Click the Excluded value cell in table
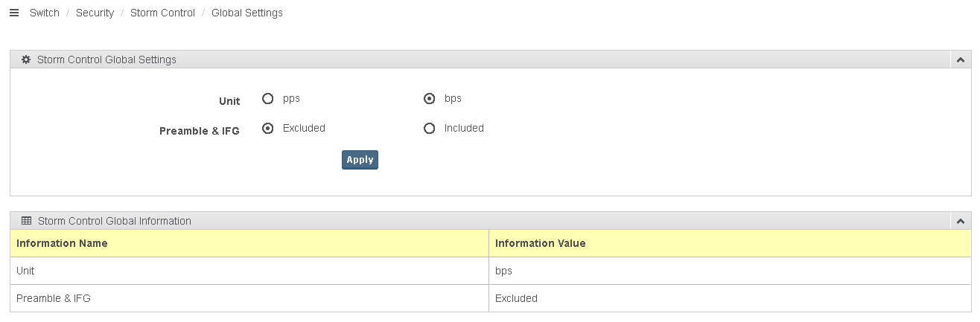 point(516,298)
